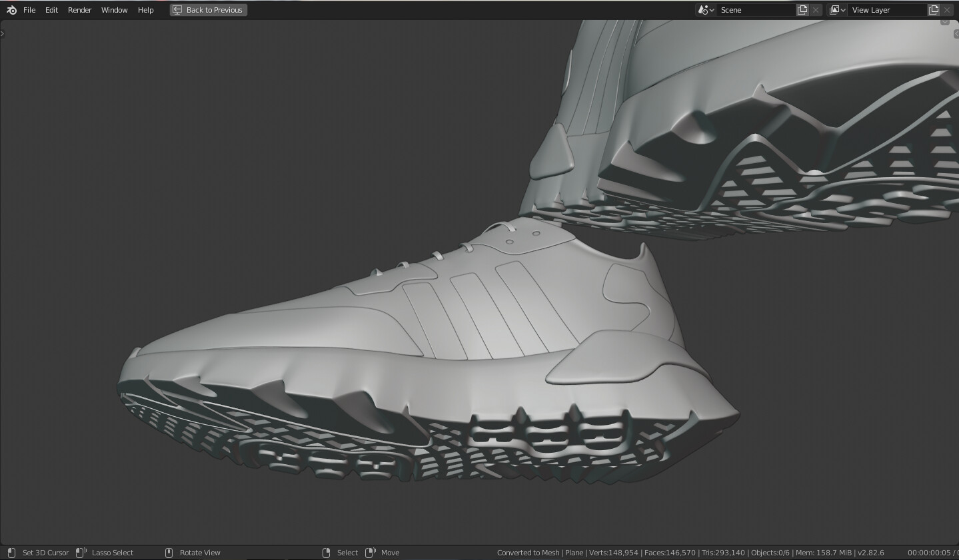
Task: Click the Mem: 158.7 MiB readout
Action: tap(824, 553)
